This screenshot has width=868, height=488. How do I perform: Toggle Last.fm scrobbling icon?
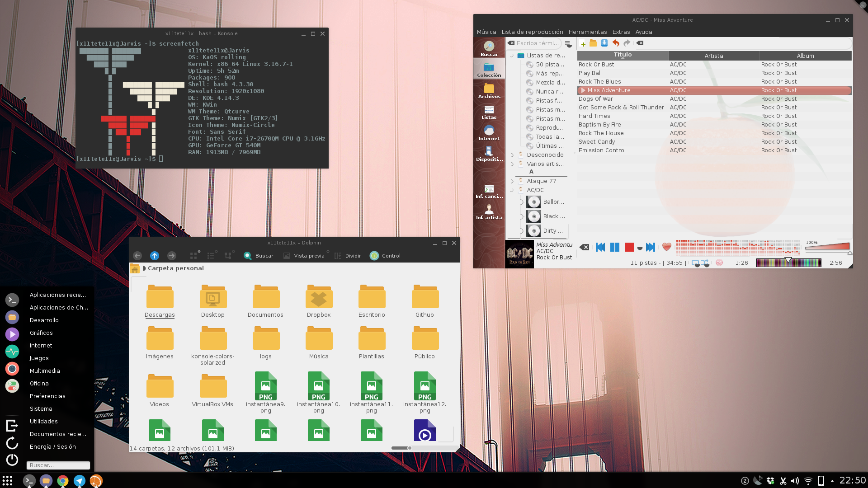[x=719, y=263]
